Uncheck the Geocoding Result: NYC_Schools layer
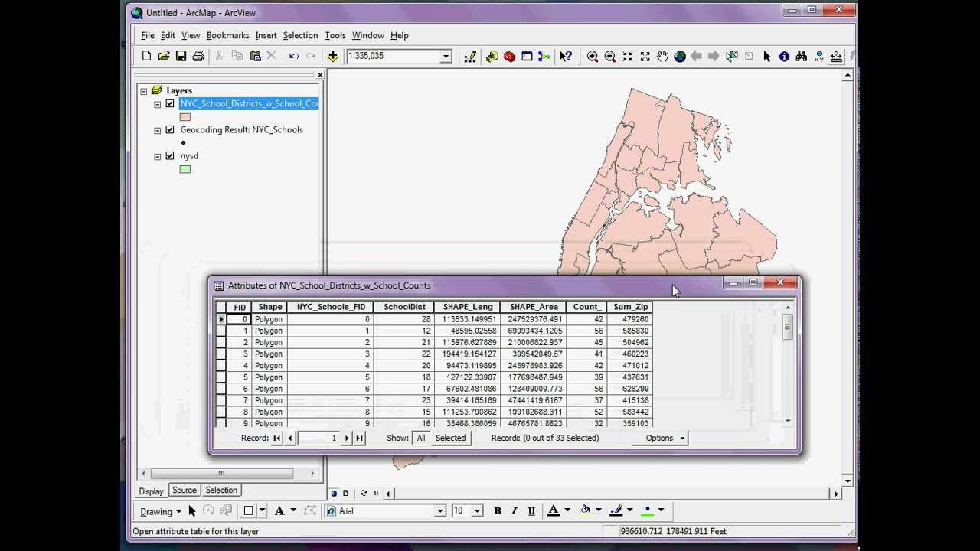980x551 pixels. coord(170,129)
